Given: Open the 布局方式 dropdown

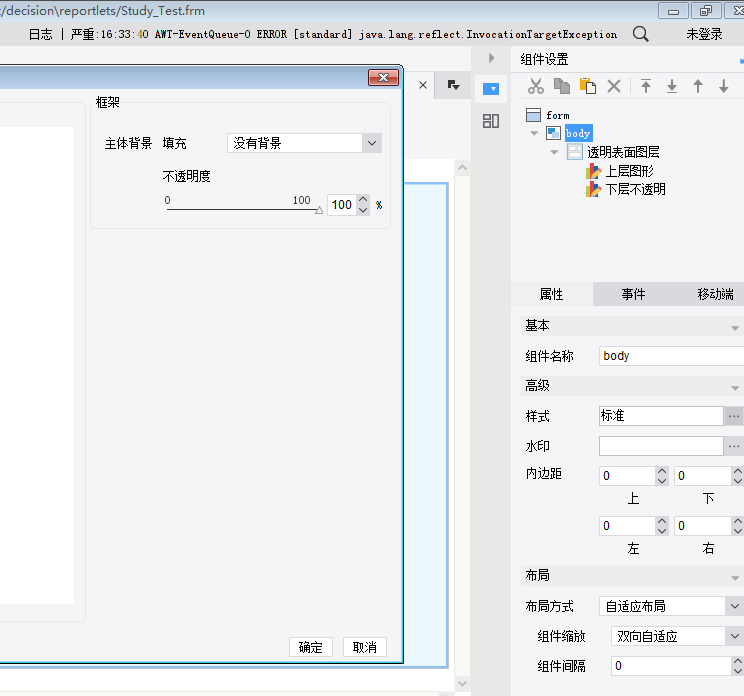Looking at the screenshot, I should pyautogui.click(x=671, y=606).
